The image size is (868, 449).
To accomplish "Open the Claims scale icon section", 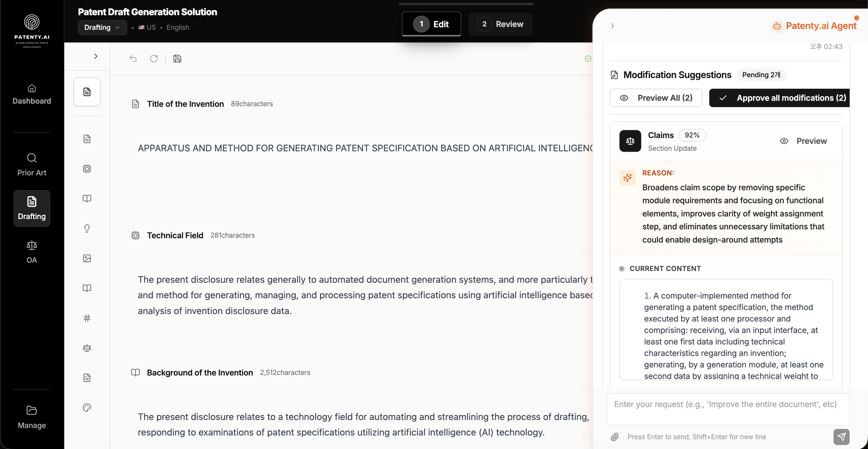I will [x=87, y=348].
